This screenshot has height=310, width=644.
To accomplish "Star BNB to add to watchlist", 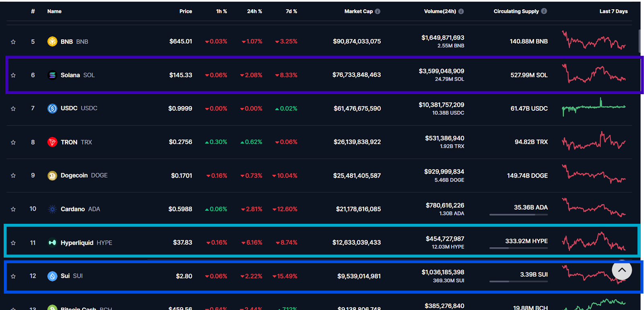I will [x=13, y=42].
